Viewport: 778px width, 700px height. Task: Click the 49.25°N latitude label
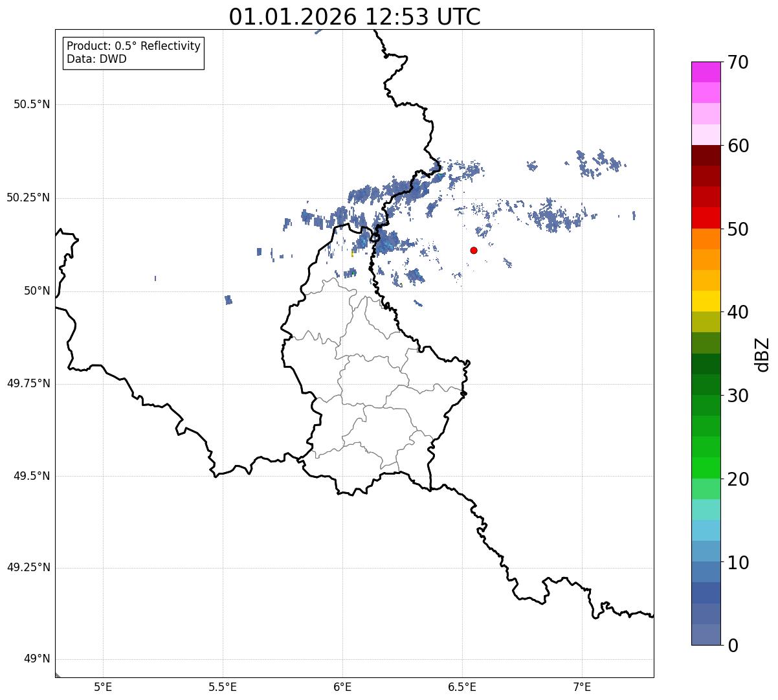pyautogui.click(x=28, y=568)
